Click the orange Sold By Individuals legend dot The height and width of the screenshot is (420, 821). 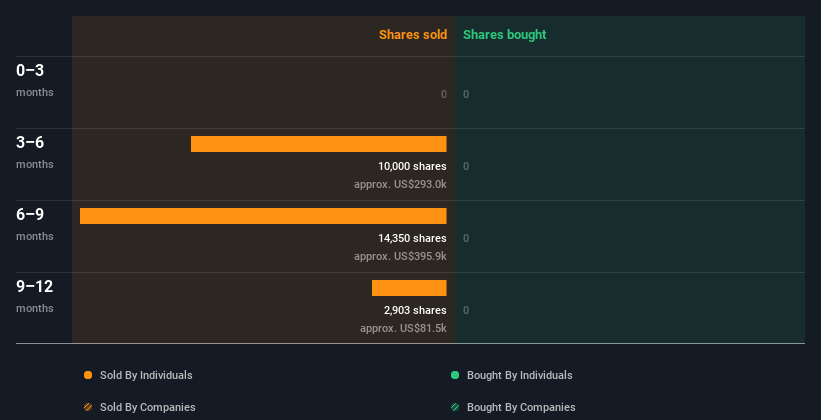tap(88, 375)
